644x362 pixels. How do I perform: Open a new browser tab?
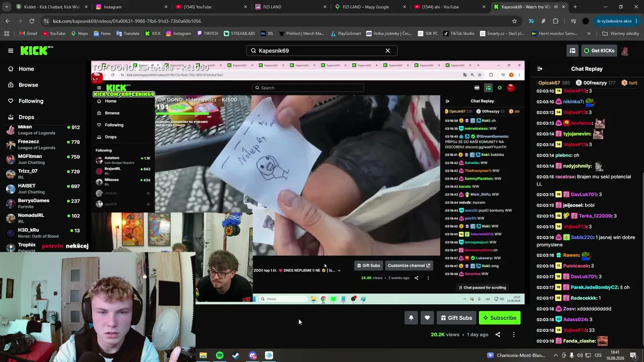[x=575, y=7]
